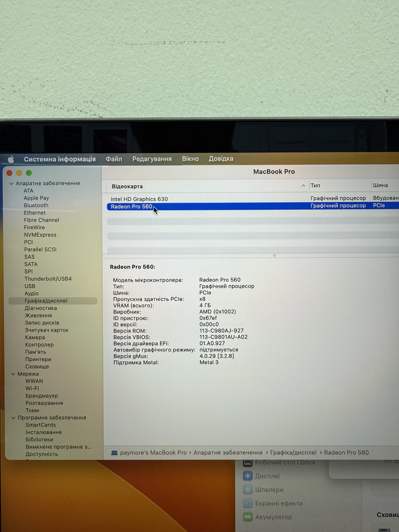This screenshot has width=399, height=532.
Task: Select Apple Pay in the sidebar
Action: pos(37,198)
